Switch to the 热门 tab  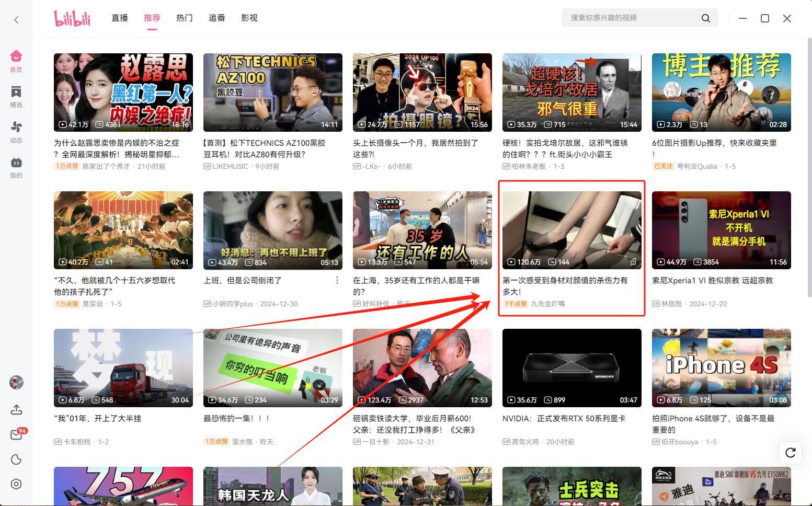tap(185, 18)
